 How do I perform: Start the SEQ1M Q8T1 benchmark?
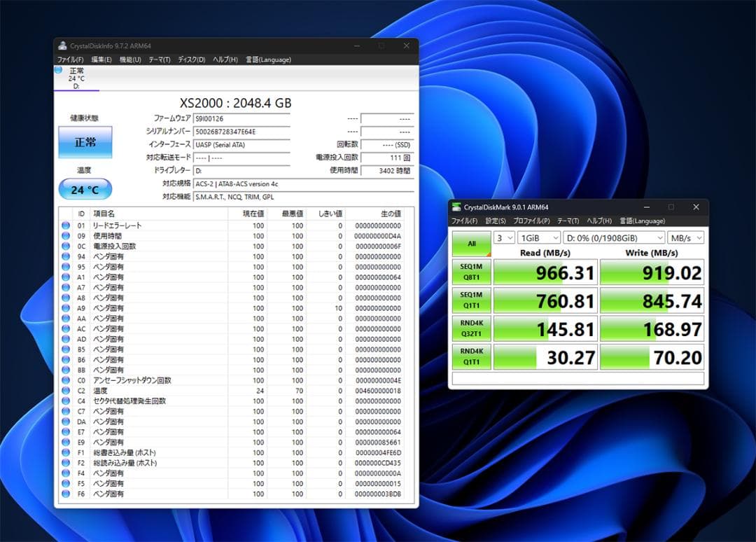(x=470, y=272)
